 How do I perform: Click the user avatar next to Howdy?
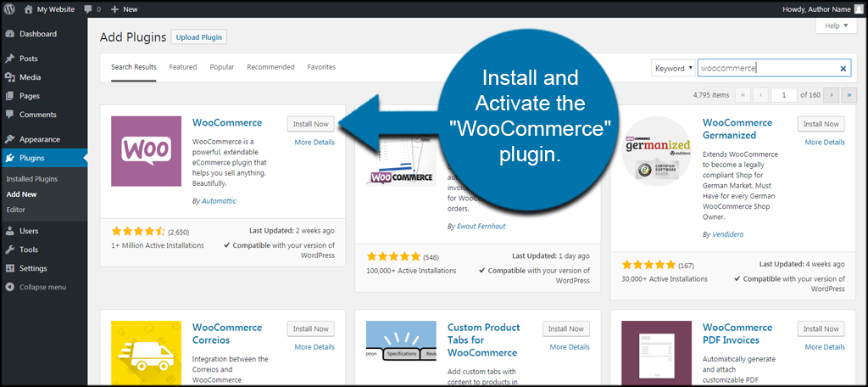click(x=858, y=8)
